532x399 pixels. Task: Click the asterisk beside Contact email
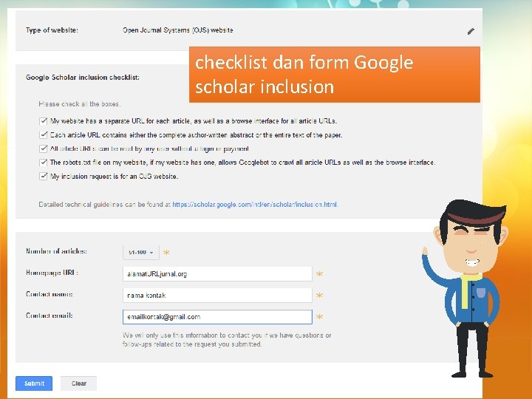coord(319,318)
